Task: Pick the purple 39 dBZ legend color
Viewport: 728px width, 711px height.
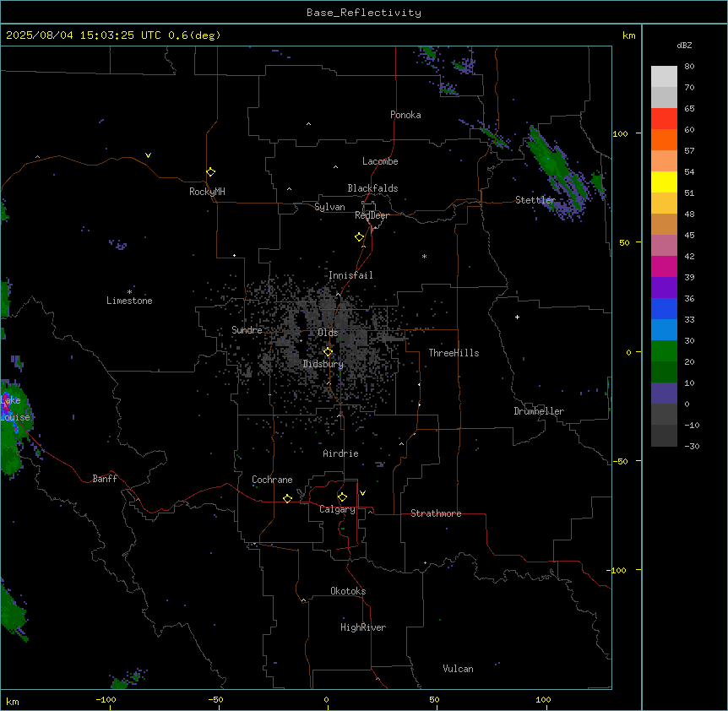Action: coord(664,287)
